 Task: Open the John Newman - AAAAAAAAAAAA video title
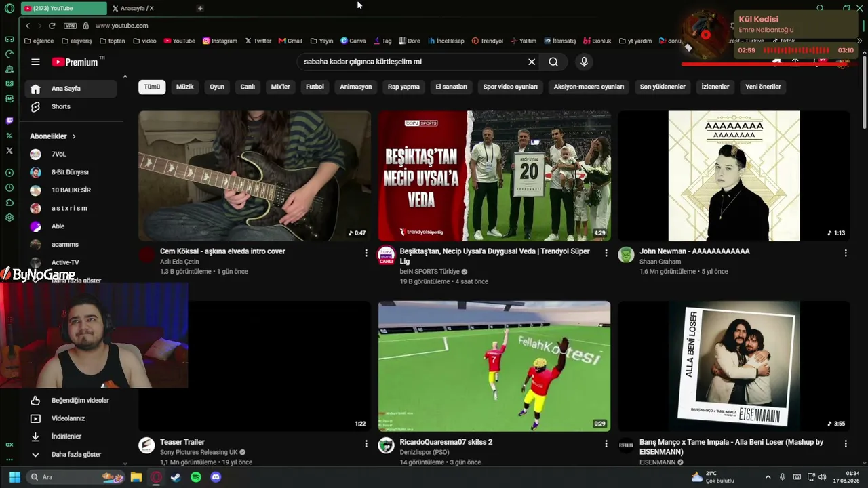tap(694, 251)
